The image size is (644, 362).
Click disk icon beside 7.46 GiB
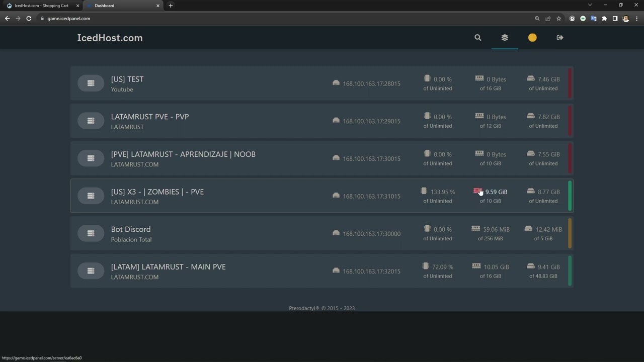point(531,78)
